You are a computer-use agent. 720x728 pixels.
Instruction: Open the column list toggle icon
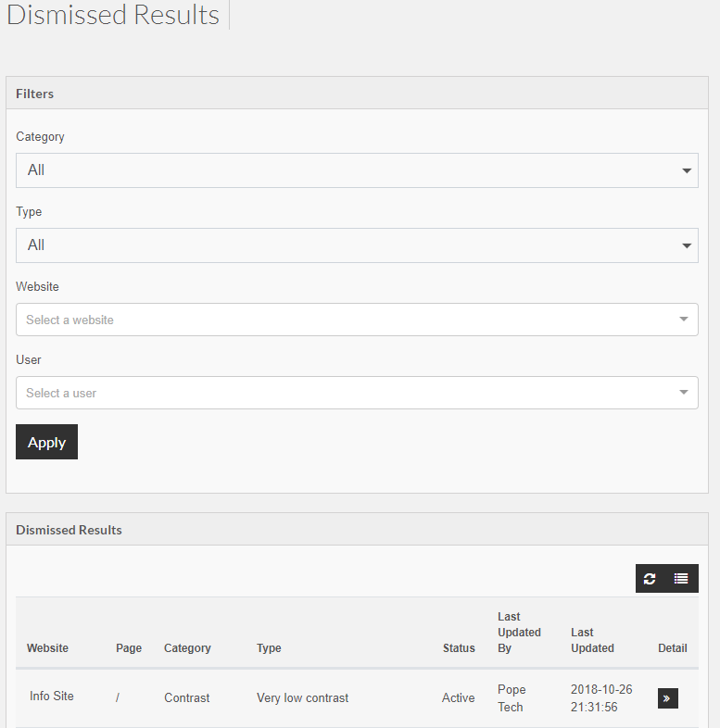(681, 579)
